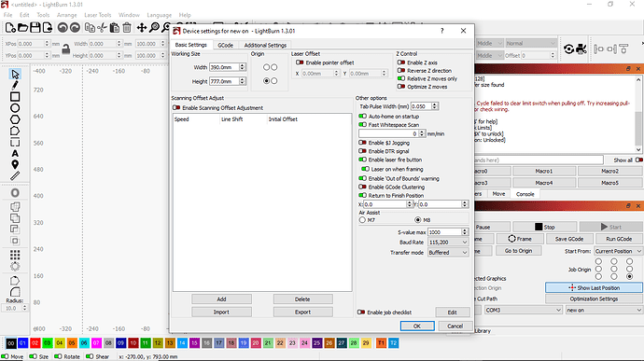Image resolution: width=644 pixels, height=361 pixels.
Task: Open the Grid Array tool
Action: pos(15,255)
